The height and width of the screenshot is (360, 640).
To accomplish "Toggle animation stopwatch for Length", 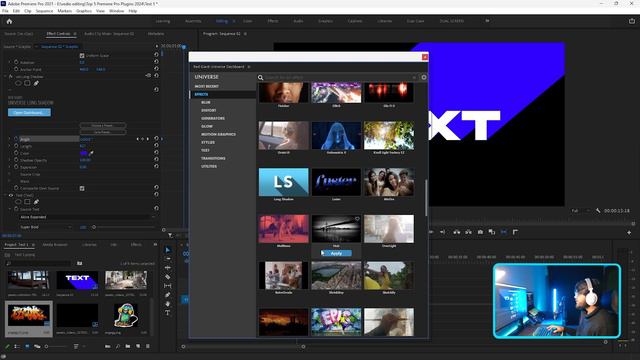I will tap(16, 146).
